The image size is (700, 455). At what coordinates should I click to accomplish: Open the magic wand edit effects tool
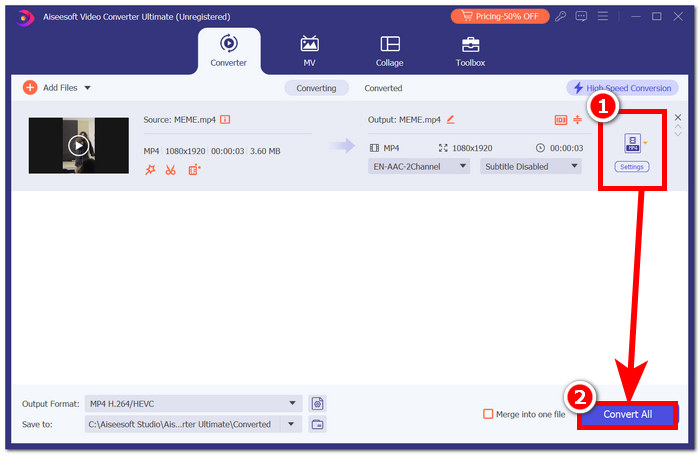149,169
